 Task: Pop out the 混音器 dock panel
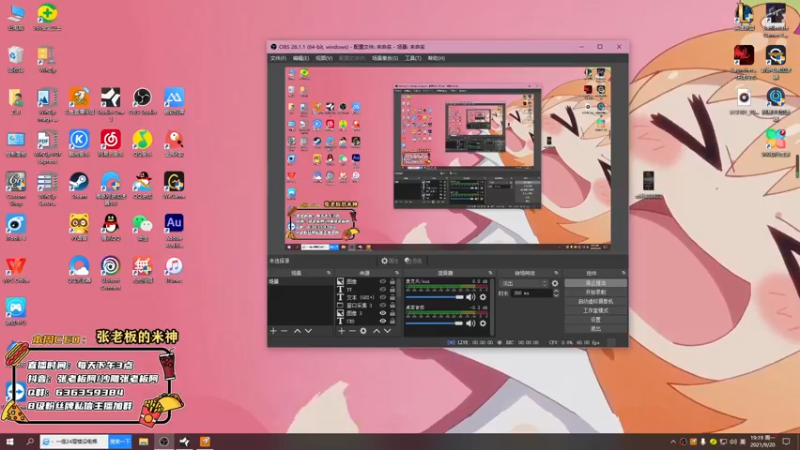pos(490,273)
